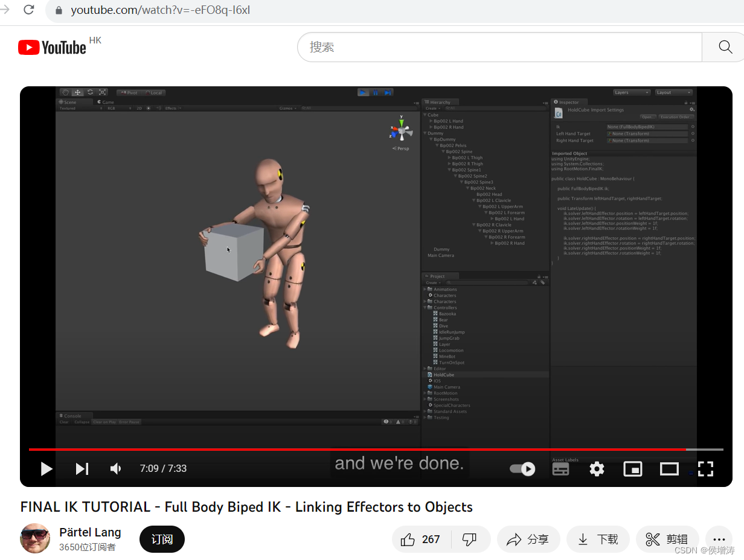Reload the page with the browser refresh icon
Screen dimensions: 744x560
tap(28, 9)
